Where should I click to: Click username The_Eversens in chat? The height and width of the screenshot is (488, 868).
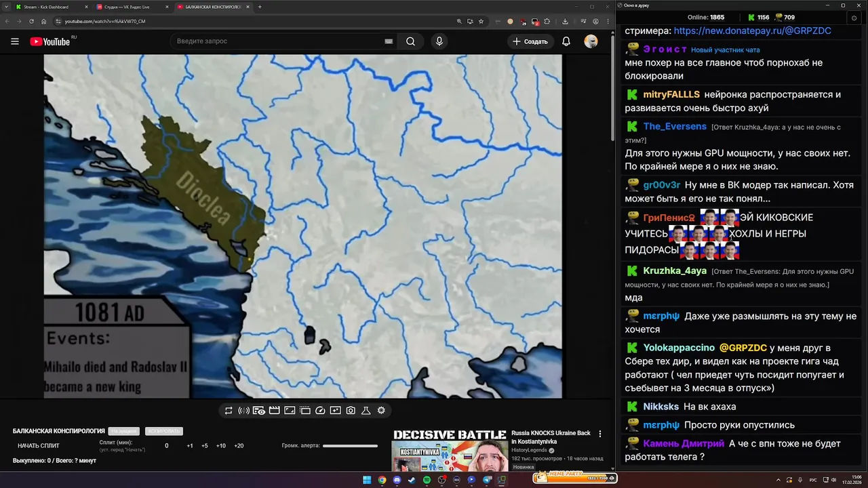coord(675,127)
